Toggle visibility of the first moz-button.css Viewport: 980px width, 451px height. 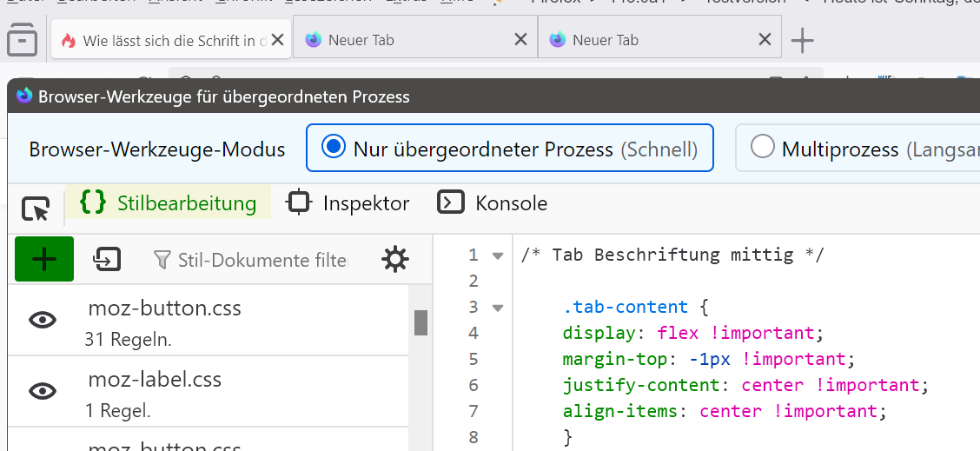point(43,320)
